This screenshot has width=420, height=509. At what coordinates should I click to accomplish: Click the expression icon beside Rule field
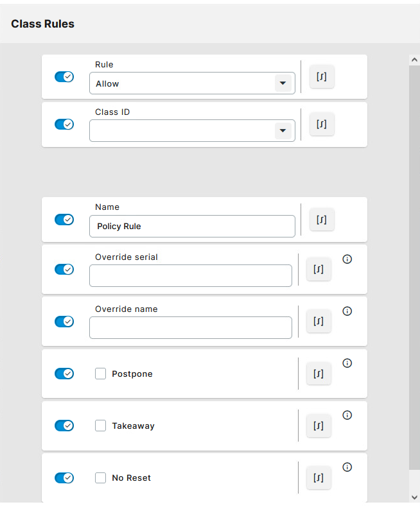pyautogui.click(x=322, y=77)
